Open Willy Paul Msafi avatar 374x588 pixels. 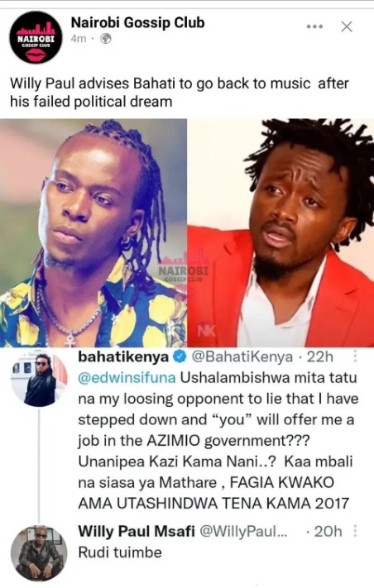pyautogui.click(x=39, y=552)
